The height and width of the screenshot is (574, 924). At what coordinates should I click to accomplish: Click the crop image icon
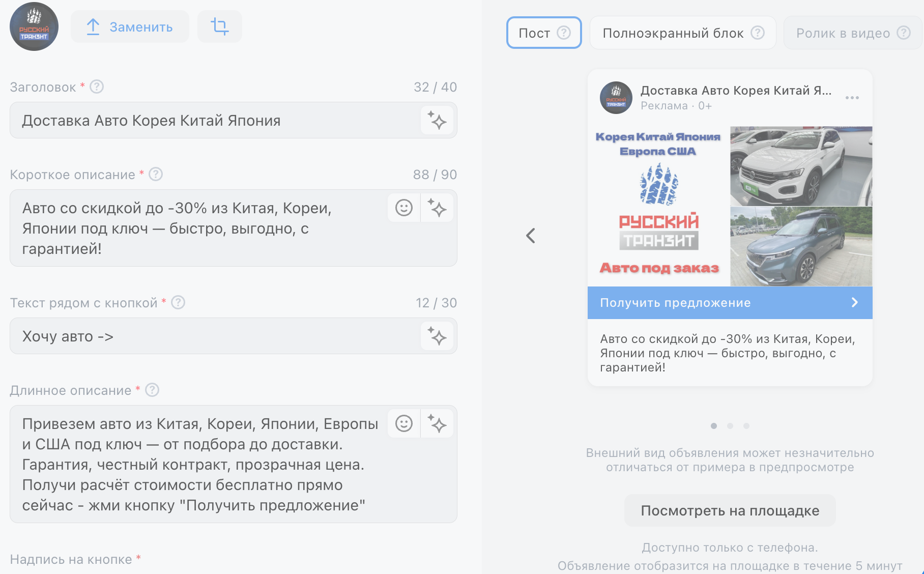coord(220,26)
